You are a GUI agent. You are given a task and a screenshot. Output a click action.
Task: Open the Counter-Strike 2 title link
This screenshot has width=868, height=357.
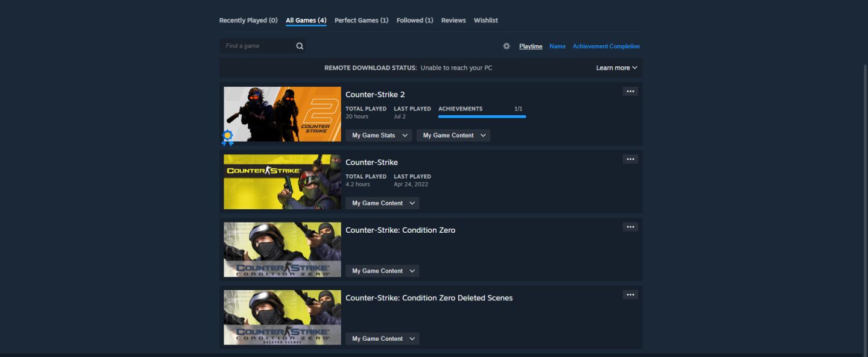[x=375, y=95]
